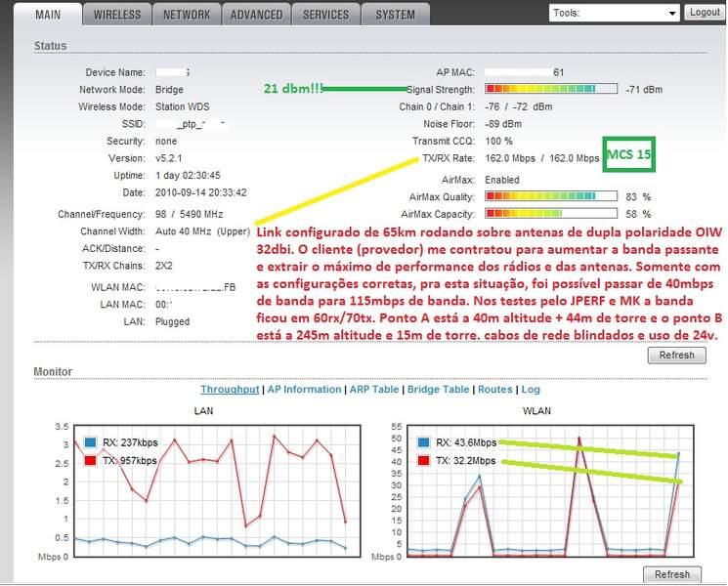Open the Throughput monitor link
Image resolution: width=728 pixels, height=586 pixels.
point(230,390)
